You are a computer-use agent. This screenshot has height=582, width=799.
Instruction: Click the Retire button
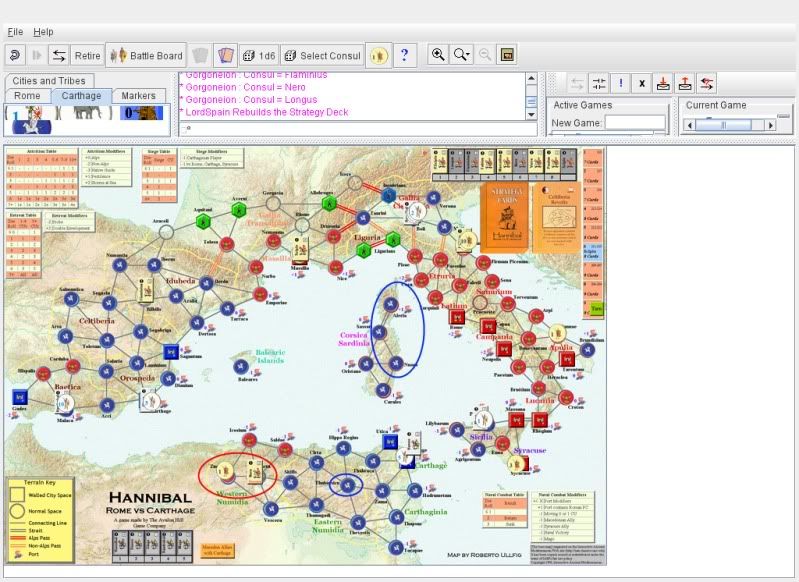tap(87, 56)
